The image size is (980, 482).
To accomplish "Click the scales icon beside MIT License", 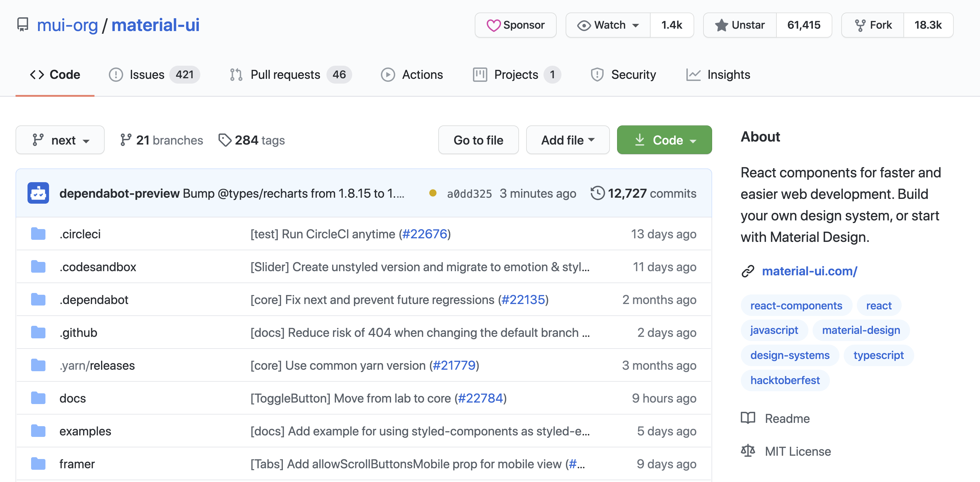I will pos(748,451).
